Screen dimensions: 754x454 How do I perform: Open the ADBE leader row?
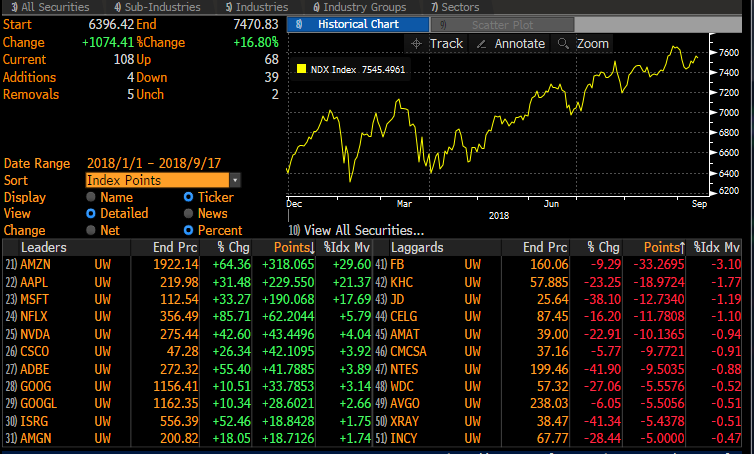tap(188, 369)
